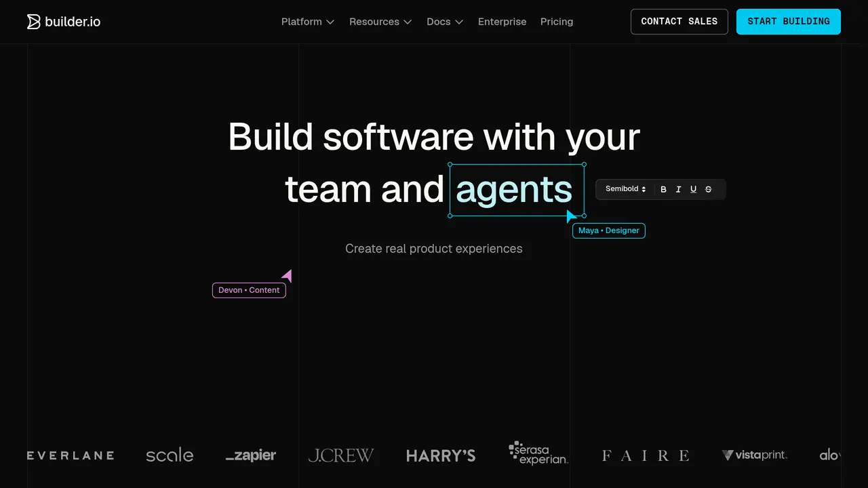Click the Faire logo
The width and height of the screenshot is (868, 488).
(x=646, y=455)
